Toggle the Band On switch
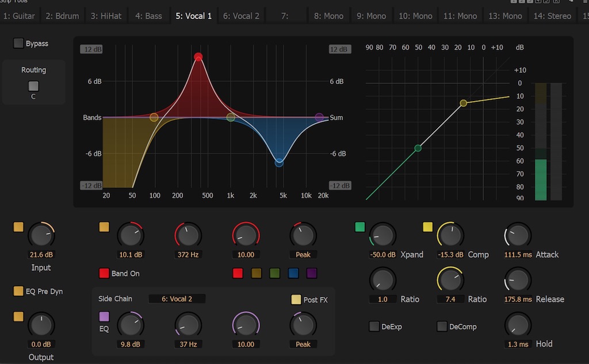This screenshot has width=589, height=364. 104,273
